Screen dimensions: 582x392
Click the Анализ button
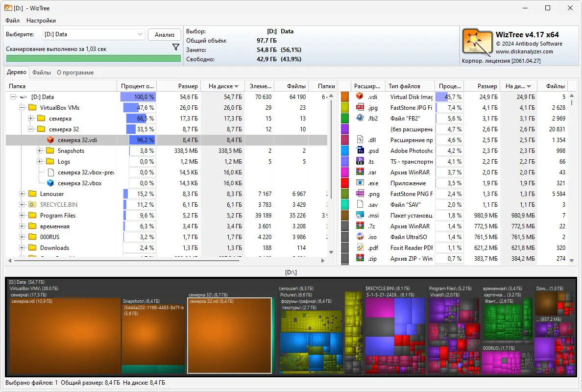coord(165,34)
